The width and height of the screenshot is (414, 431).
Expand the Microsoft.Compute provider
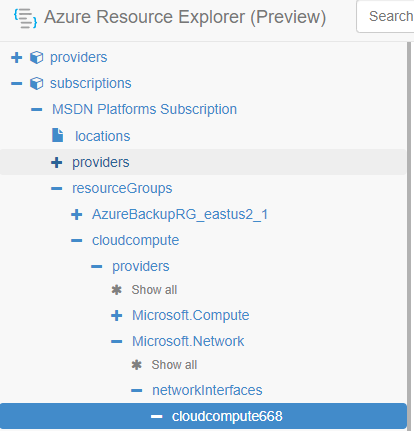(116, 315)
